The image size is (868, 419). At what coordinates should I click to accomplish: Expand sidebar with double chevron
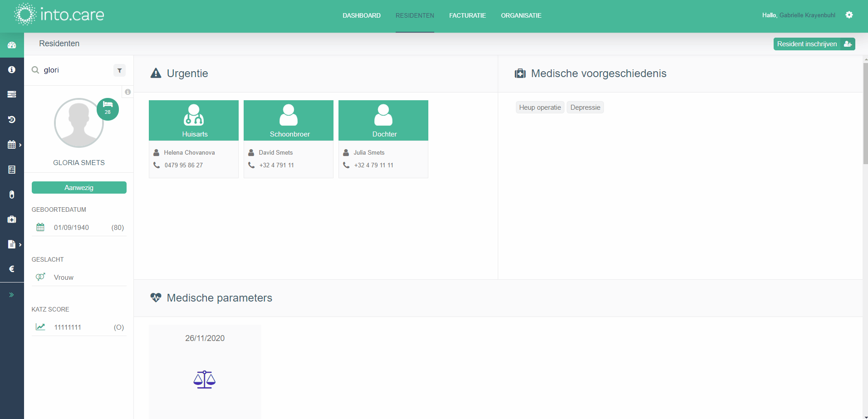[x=12, y=295]
